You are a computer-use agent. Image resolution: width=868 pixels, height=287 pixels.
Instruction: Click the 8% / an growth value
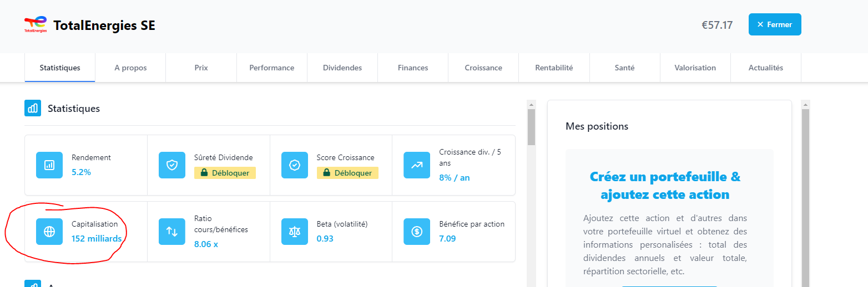click(x=454, y=178)
